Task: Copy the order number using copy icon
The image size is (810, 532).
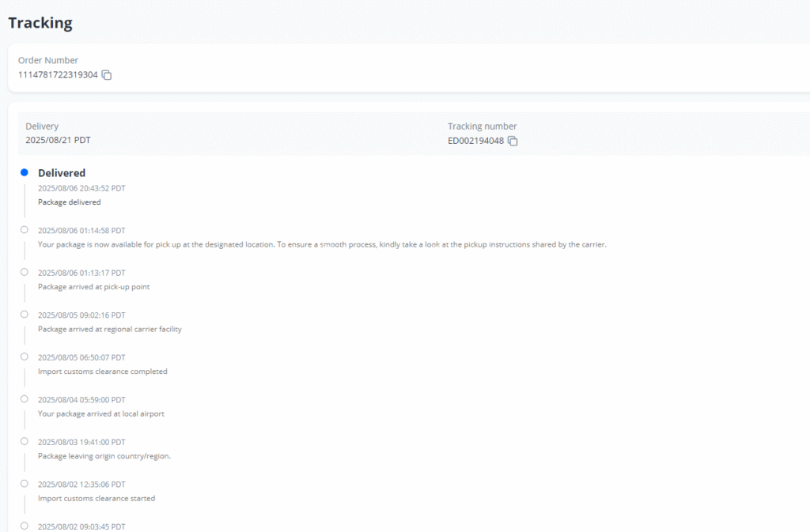Action: [x=107, y=75]
